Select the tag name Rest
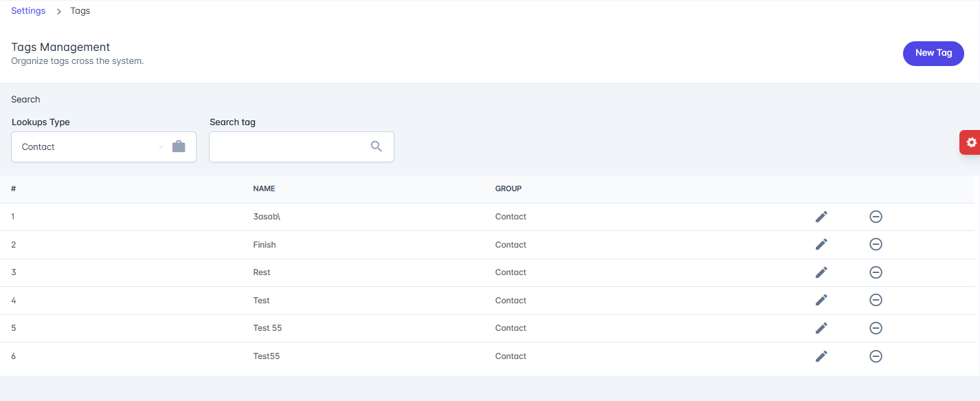The width and height of the screenshot is (980, 401). click(262, 272)
